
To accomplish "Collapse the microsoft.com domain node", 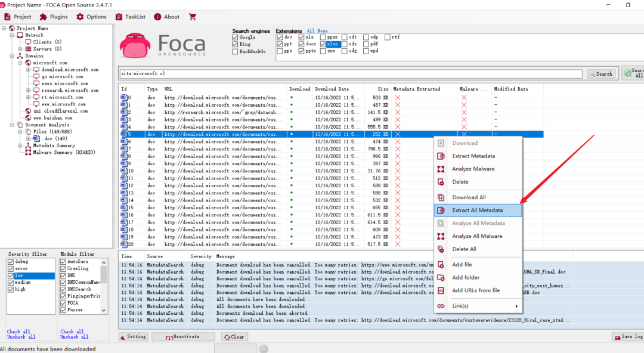I will point(20,63).
